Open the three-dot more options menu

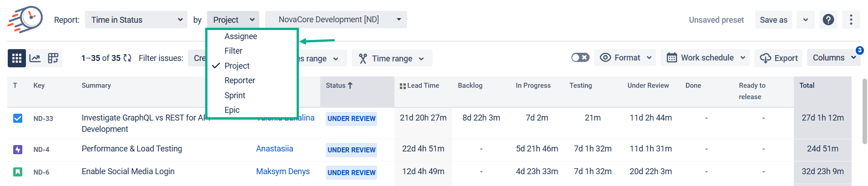pos(851,20)
